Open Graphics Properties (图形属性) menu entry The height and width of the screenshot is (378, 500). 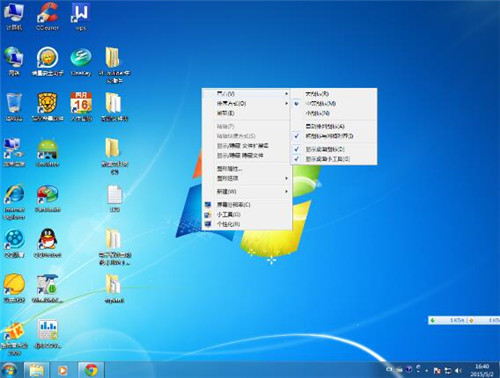pos(247,169)
